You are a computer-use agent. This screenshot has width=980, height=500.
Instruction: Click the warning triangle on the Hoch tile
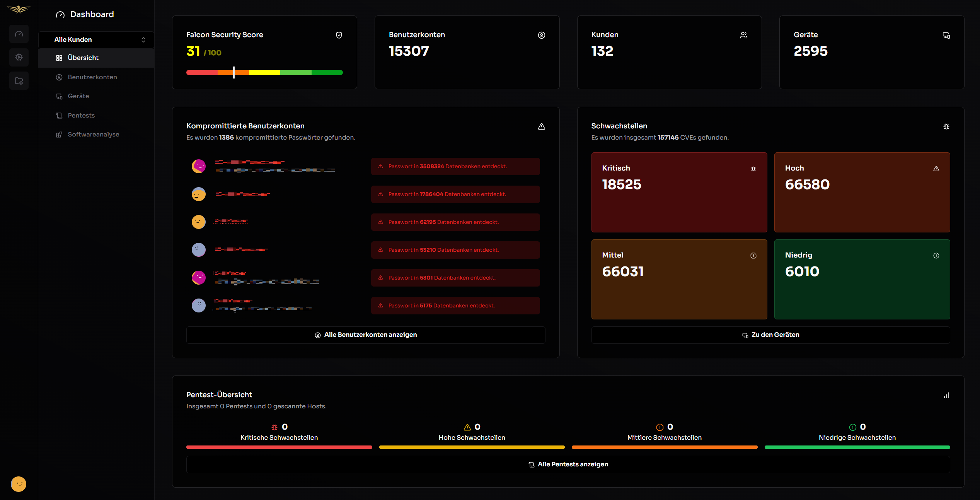[x=936, y=169]
